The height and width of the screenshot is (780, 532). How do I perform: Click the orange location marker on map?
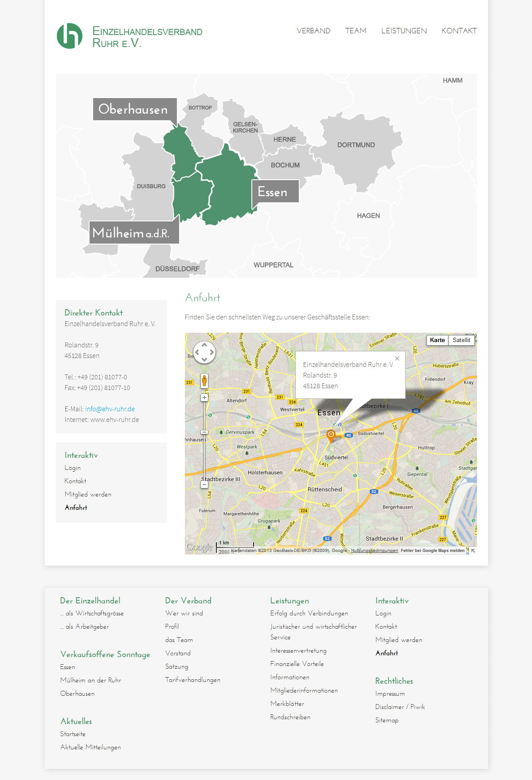click(x=330, y=435)
